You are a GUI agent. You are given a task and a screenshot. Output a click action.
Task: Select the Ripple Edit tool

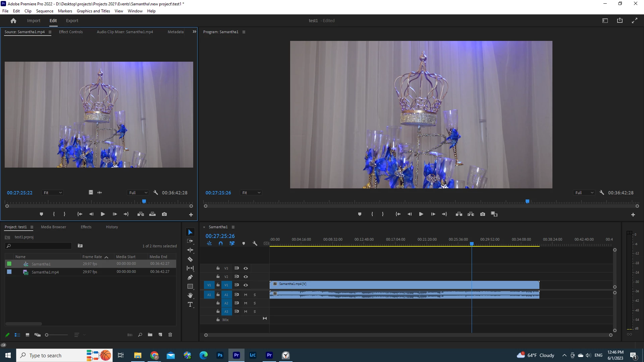coord(190,250)
